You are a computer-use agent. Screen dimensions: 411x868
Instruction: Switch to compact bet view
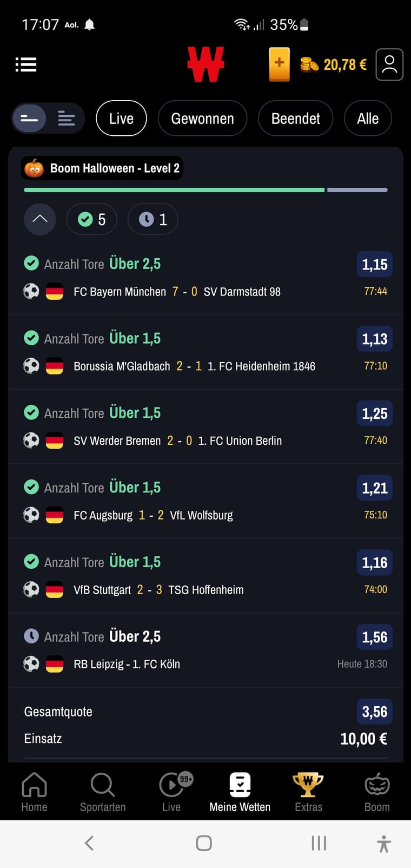[29, 119]
